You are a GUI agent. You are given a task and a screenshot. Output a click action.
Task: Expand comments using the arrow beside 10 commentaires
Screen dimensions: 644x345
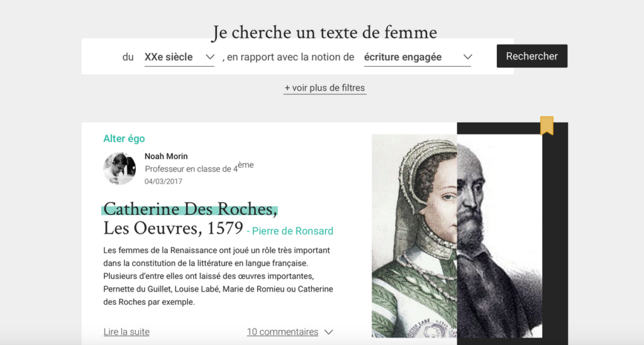328,332
